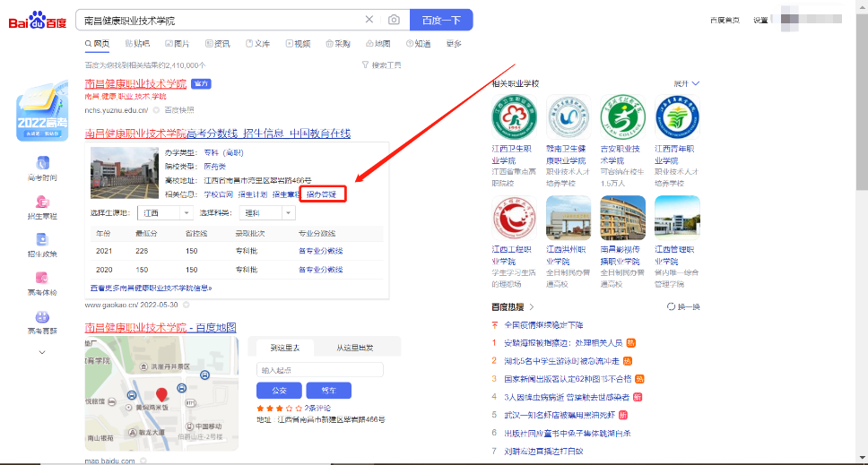Click the scrollbar down arrow
Image resolution: width=868 pixels, height=465 pixels.
pyautogui.click(x=862, y=459)
